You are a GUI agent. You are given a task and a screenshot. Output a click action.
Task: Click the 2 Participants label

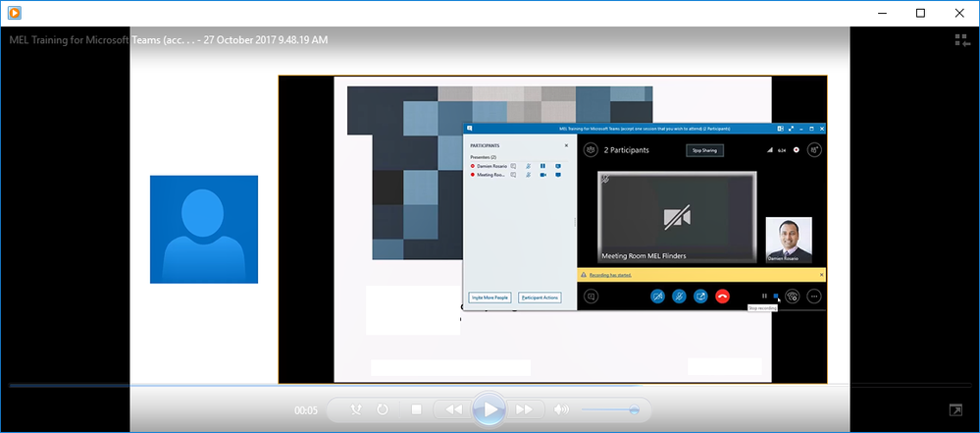626,150
